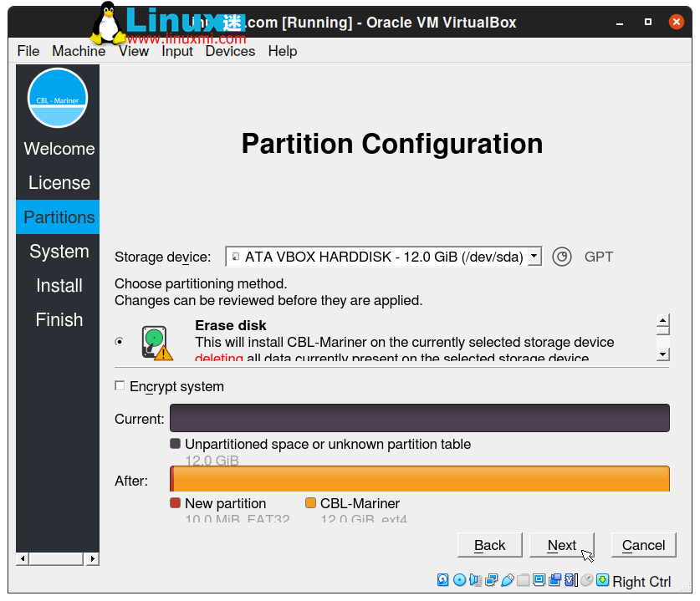
Task: Click the USB devices status icon
Action: click(507, 579)
